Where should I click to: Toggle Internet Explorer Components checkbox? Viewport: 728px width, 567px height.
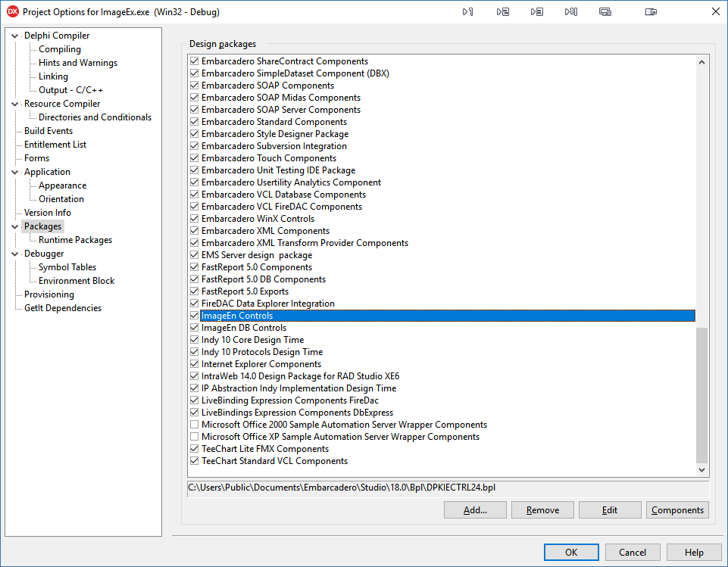(195, 364)
